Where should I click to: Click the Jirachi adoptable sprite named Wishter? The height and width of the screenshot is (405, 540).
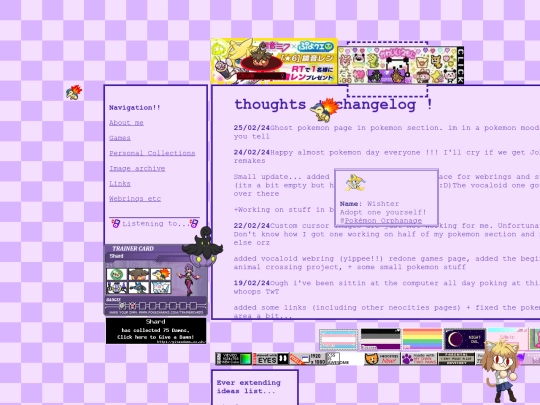tap(355, 183)
